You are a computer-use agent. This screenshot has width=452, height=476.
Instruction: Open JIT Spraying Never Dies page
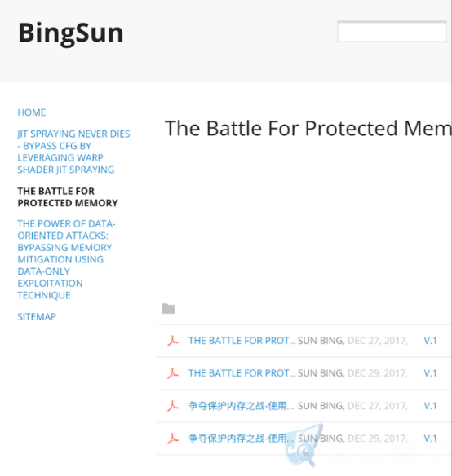pos(73,152)
